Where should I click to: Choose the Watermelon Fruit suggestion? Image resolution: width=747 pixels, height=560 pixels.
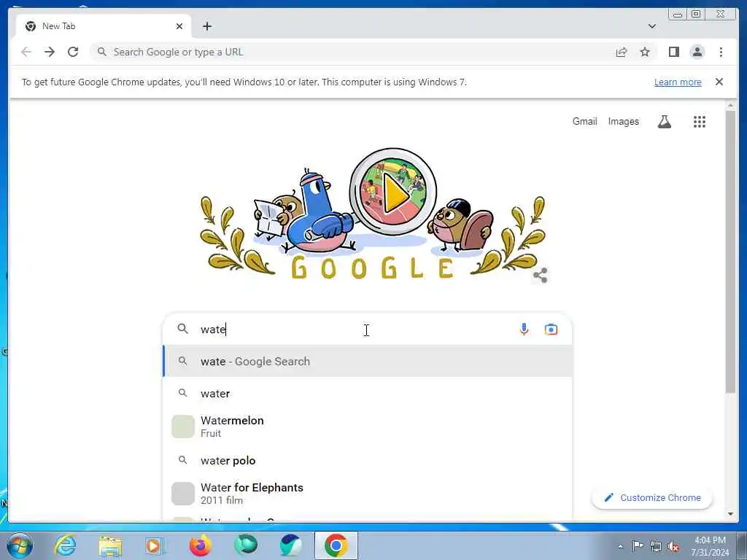click(x=368, y=427)
